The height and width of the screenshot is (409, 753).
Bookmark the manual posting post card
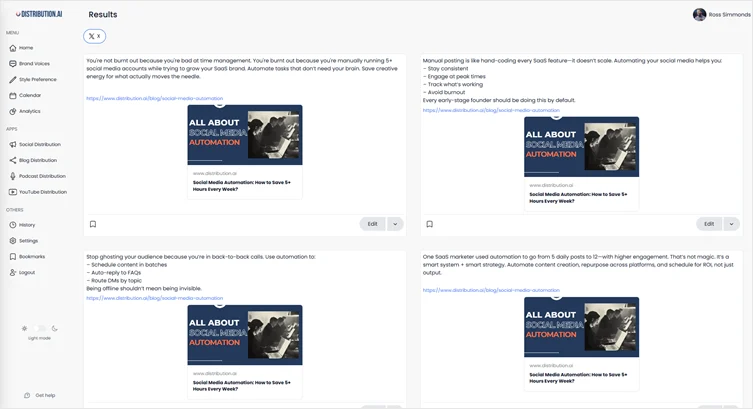(430, 224)
